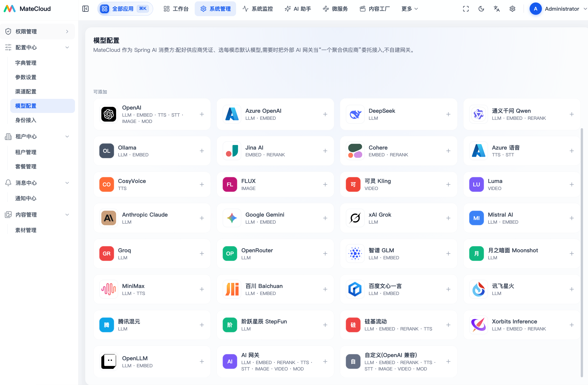Open 参数设置 in the sidebar
The width and height of the screenshot is (588, 385).
coord(42,77)
